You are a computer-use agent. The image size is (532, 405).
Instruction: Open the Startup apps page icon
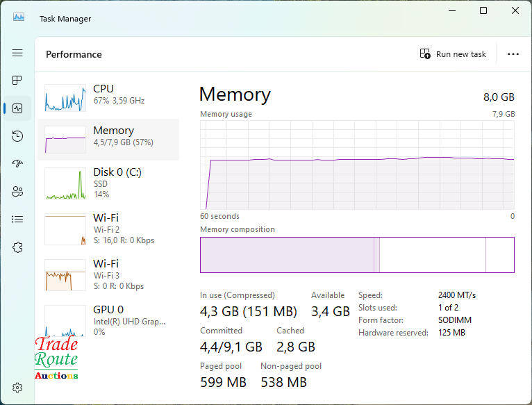click(17, 164)
